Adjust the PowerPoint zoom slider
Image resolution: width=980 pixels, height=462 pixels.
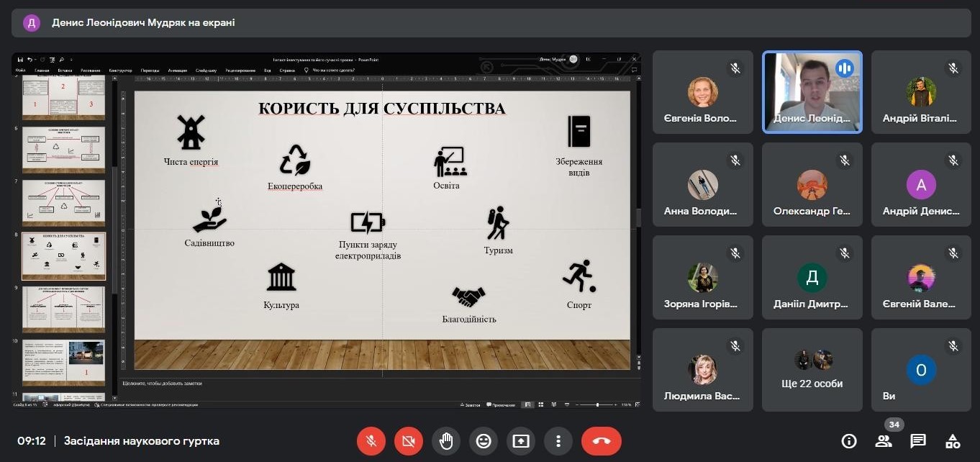point(597,405)
